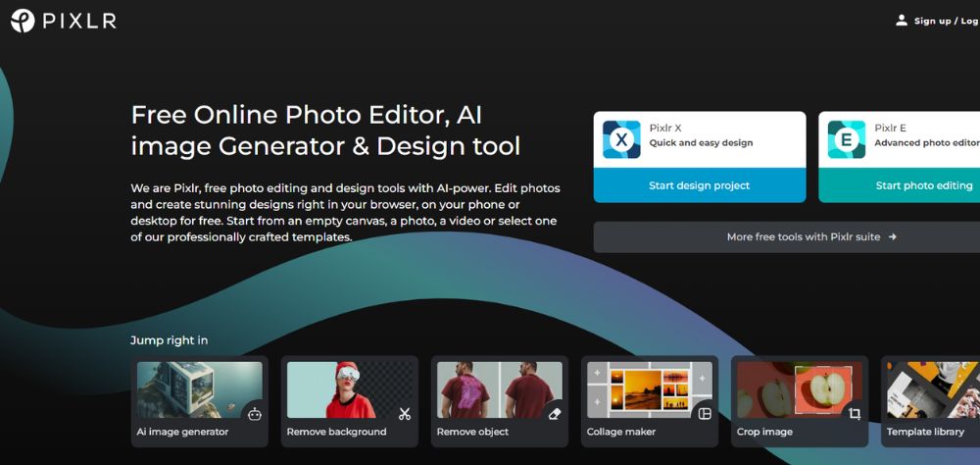Viewport: 980px width, 465px height.
Task: Click Start photo editing button
Action: pyautogui.click(x=900, y=185)
